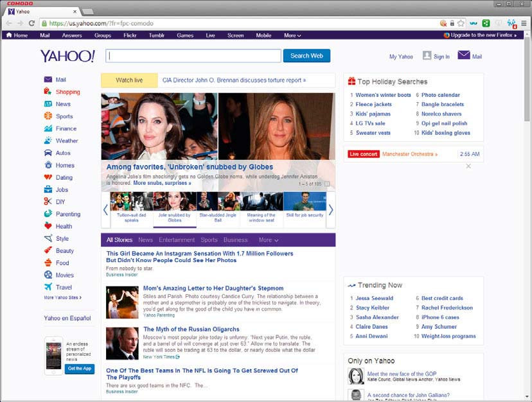Close the ad with the X icon
This screenshot has width=532, height=402.
point(468,166)
